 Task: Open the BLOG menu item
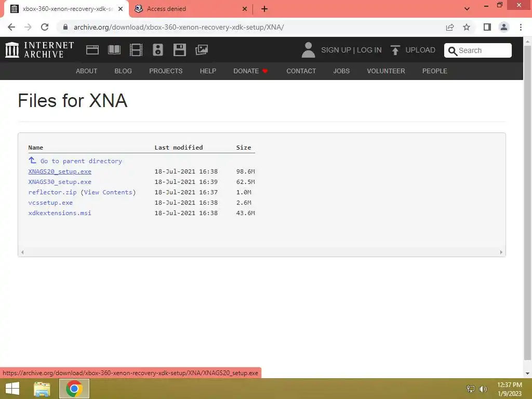tap(123, 71)
